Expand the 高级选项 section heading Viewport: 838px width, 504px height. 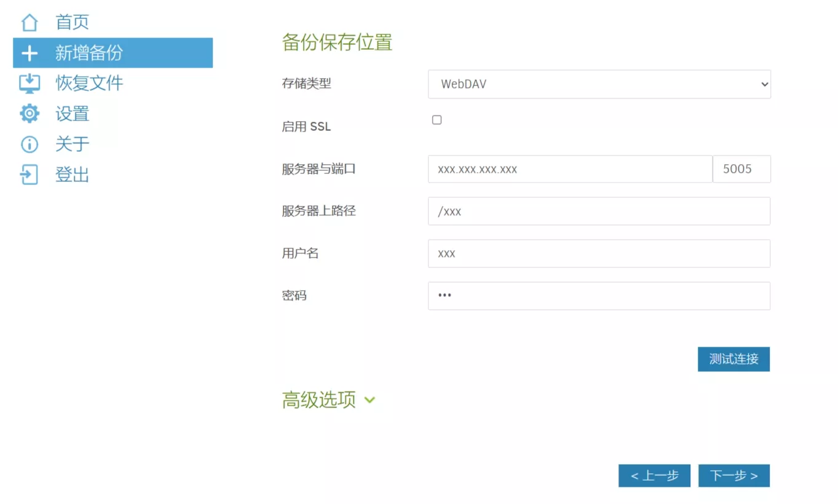pyautogui.click(x=318, y=400)
